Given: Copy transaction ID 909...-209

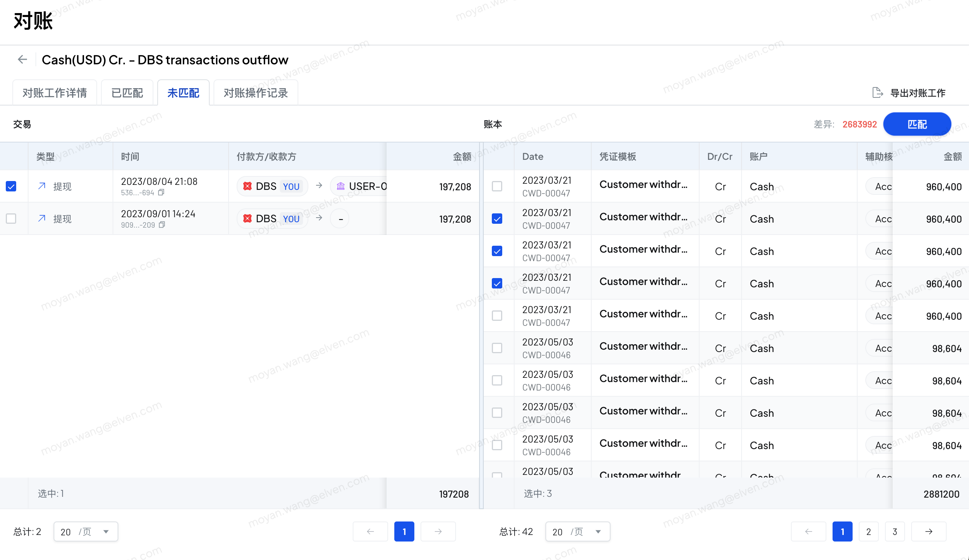Looking at the screenshot, I should pos(162,225).
